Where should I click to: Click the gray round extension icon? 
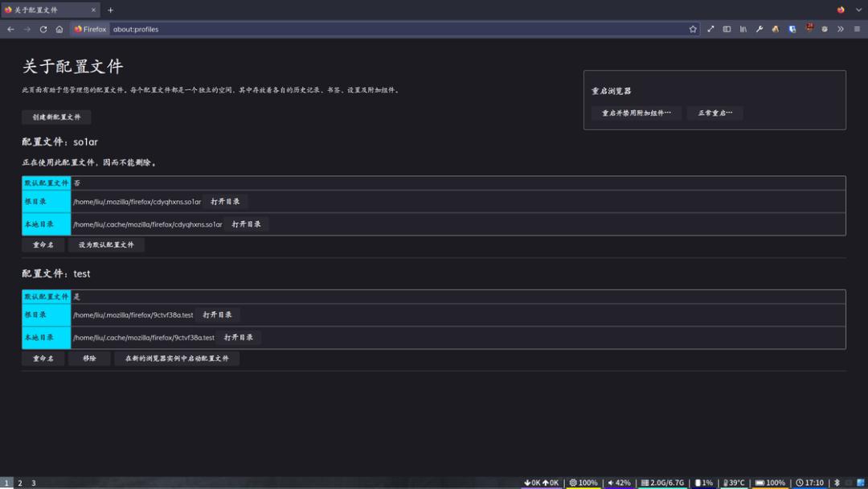(825, 29)
